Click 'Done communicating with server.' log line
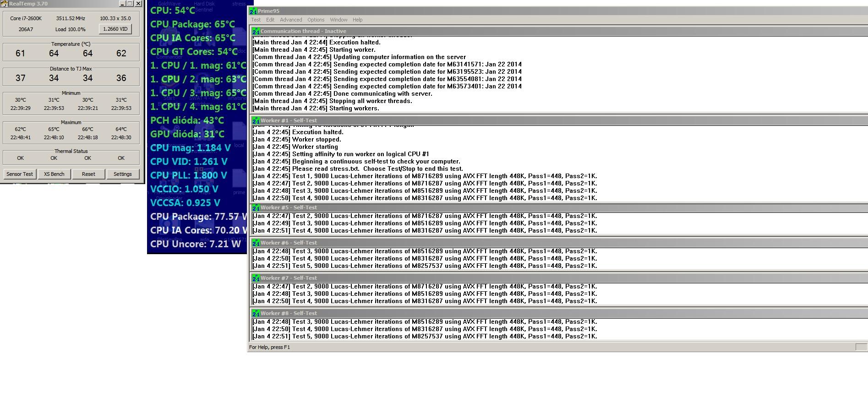The height and width of the screenshot is (419, 868). tap(342, 94)
